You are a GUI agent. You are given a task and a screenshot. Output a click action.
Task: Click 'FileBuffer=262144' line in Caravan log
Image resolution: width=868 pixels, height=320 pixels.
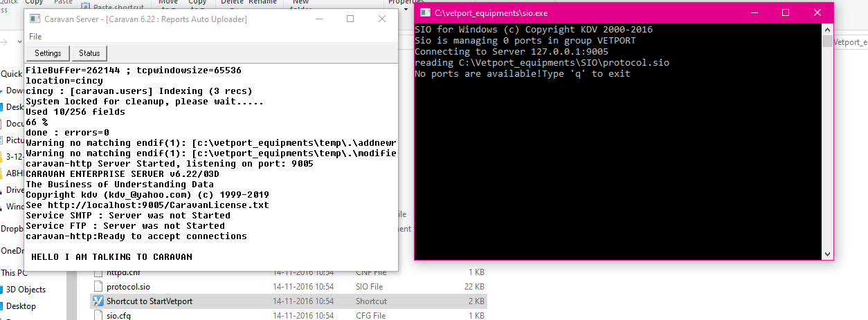coord(134,70)
